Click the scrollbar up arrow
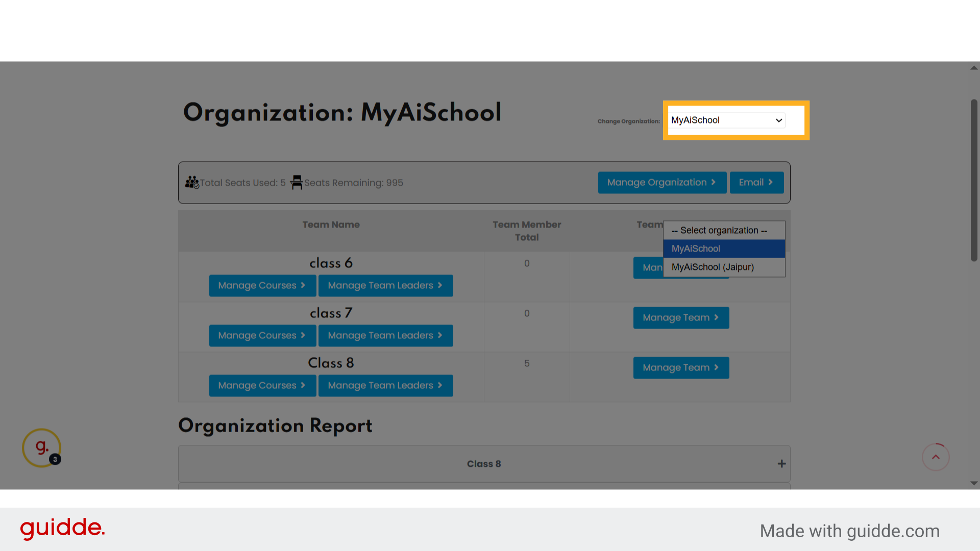 (973, 67)
